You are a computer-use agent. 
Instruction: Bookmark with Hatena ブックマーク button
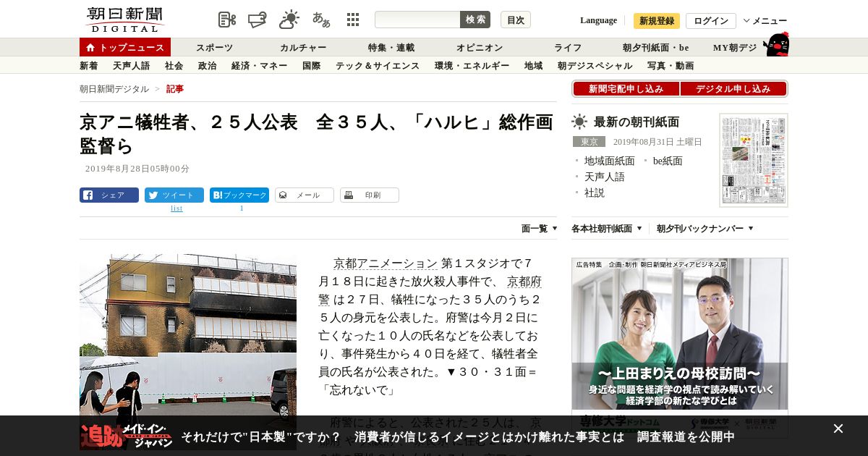tap(239, 195)
